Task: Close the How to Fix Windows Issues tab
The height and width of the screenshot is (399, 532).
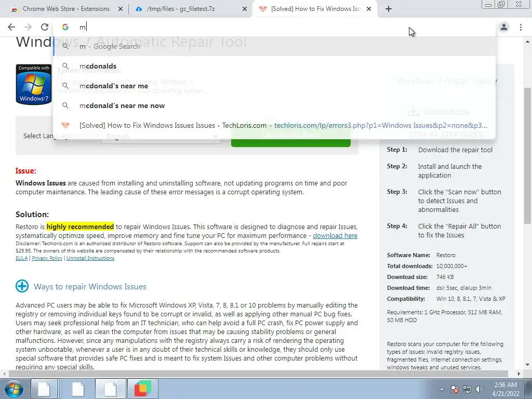Action: point(369,9)
